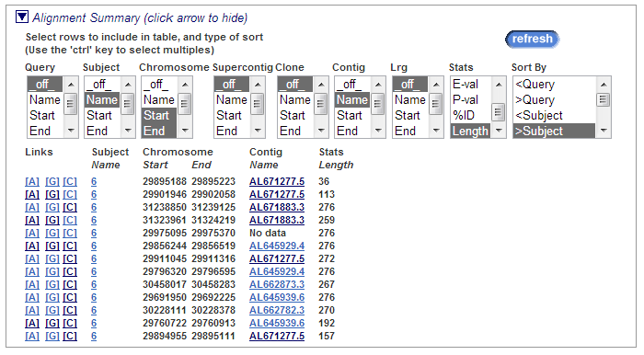Click chromosome start value 29975095
Viewport: 644px width, 355px height.
(165, 233)
